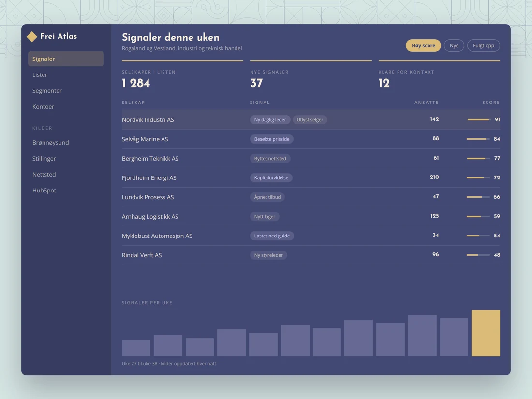Click the Byttet nettsted tag
The image size is (532, 399).
click(270, 159)
